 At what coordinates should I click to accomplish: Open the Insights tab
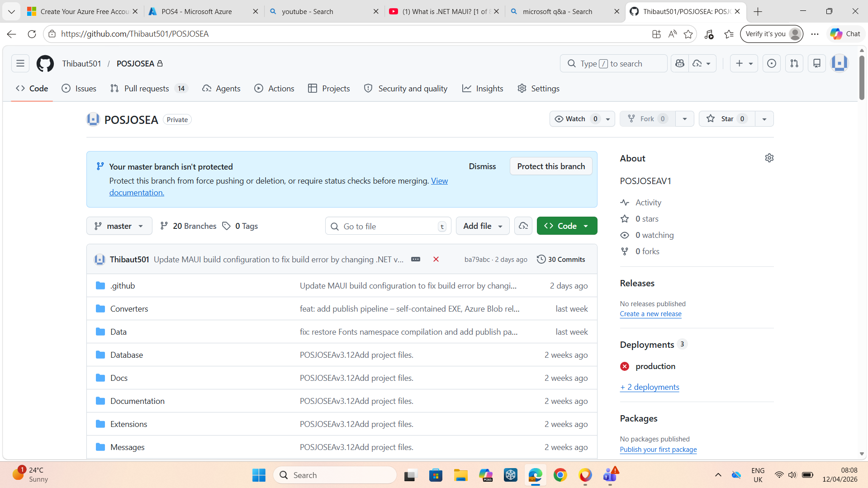point(483,89)
